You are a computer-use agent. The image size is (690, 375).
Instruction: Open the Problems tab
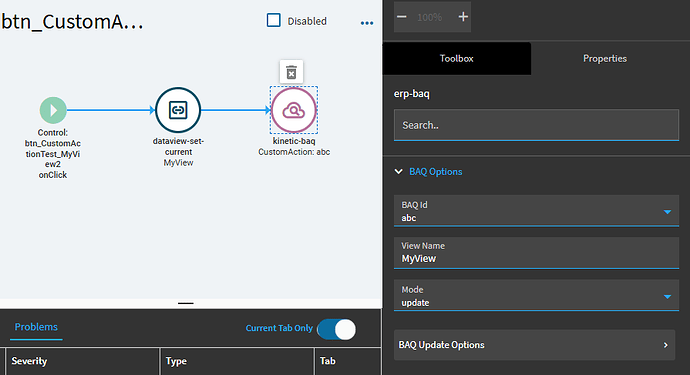36,327
